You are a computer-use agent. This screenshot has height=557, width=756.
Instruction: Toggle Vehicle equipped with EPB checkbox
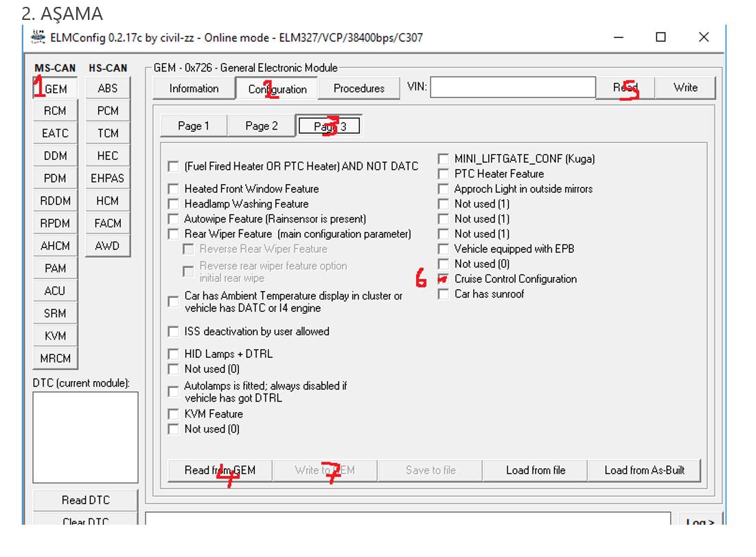click(444, 249)
